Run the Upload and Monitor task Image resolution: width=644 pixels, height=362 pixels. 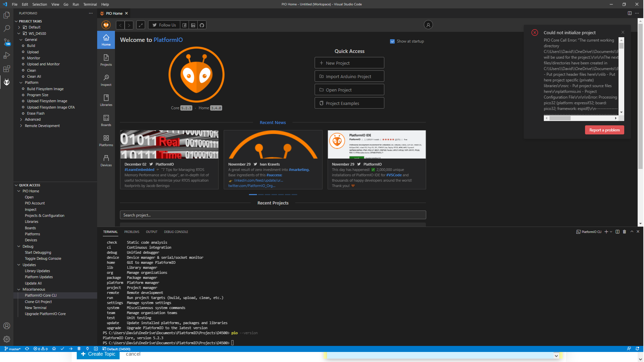tap(44, 64)
